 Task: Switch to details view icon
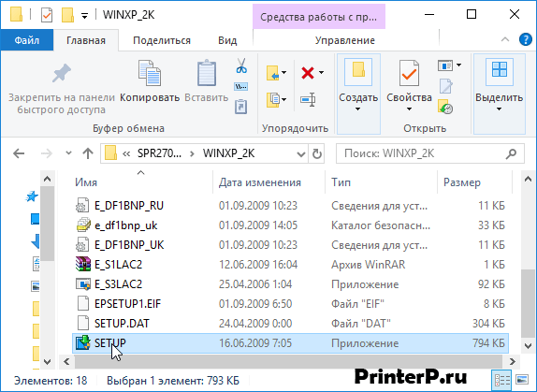(x=501, y=380)
